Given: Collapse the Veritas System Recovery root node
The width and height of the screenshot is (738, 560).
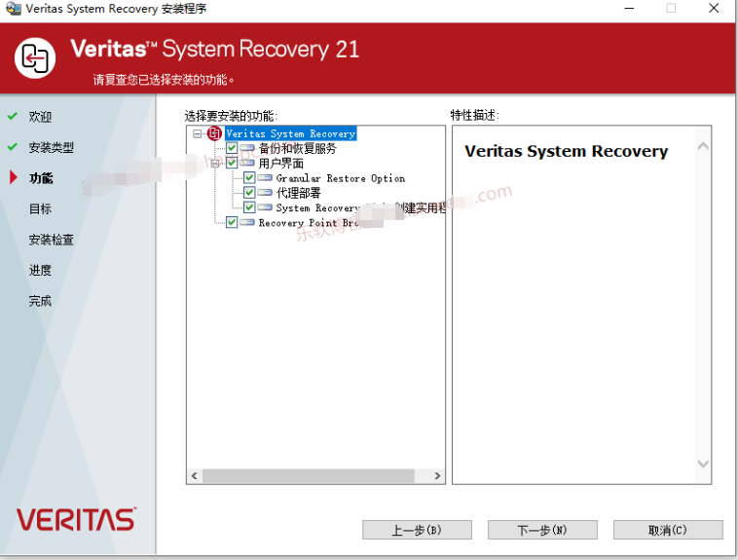Looking at the screenshot, I should (198, 133).
